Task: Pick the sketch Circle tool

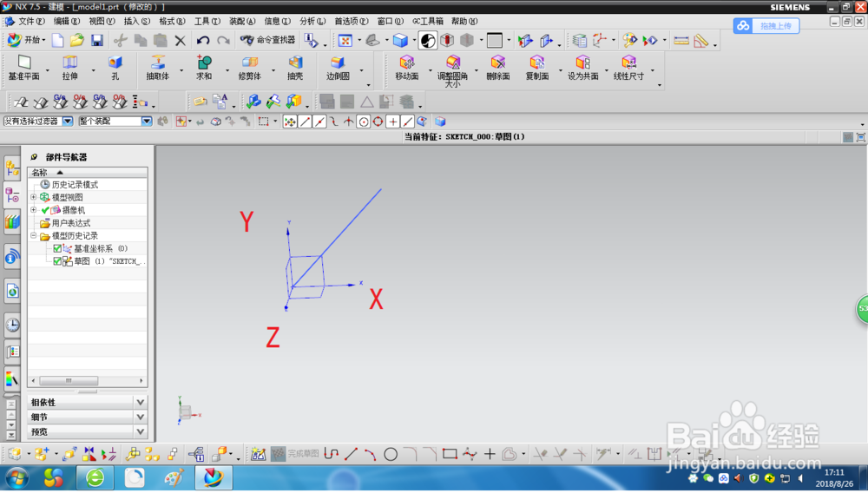Action: point(391,454)
